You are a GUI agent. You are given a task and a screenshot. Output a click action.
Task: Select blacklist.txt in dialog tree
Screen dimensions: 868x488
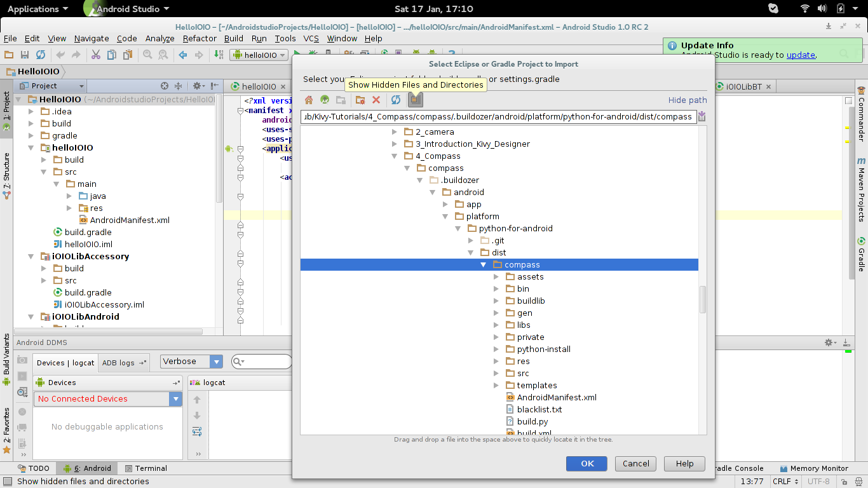click(x=539, y=410)
